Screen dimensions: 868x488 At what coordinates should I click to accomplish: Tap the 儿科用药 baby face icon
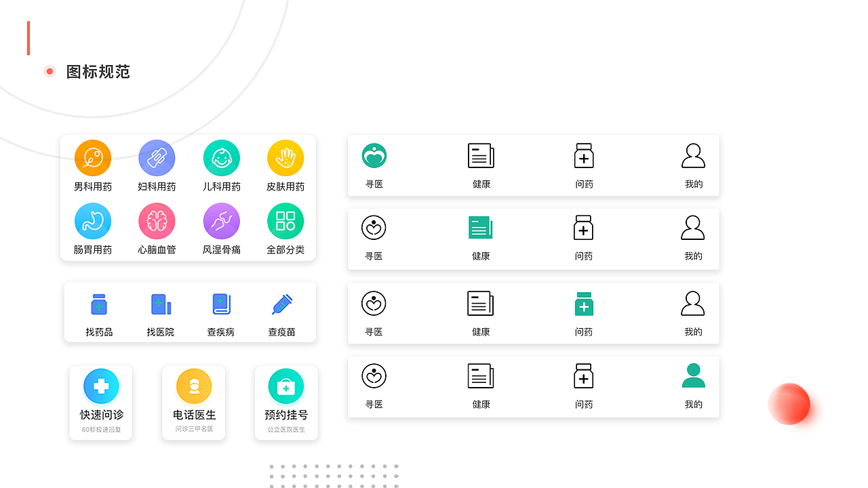pos(222,158)
